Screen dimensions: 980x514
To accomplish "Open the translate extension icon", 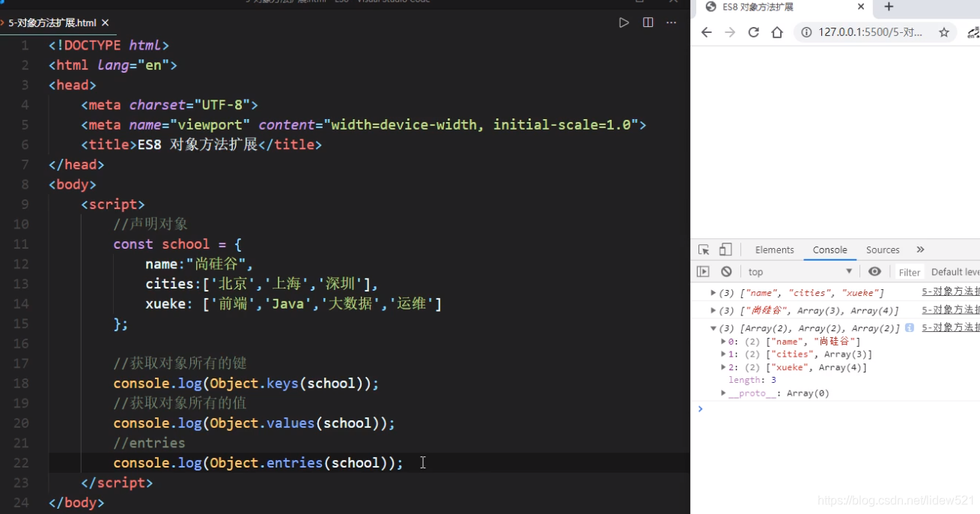I will [x=973, y=32].
